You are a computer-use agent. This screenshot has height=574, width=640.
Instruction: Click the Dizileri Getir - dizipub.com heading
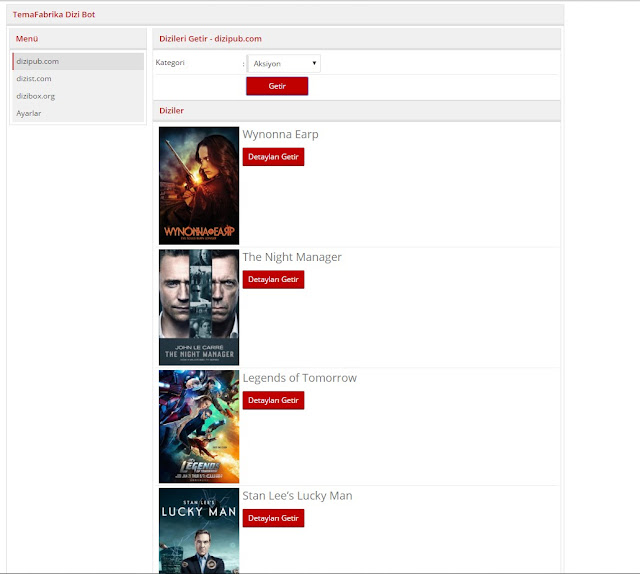pos(211,39)
